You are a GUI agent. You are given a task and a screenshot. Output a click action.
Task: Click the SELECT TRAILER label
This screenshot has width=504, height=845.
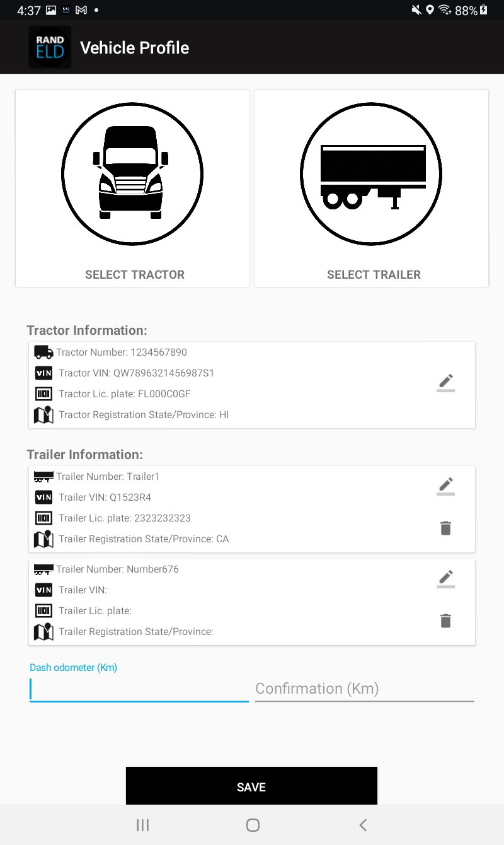374,275
